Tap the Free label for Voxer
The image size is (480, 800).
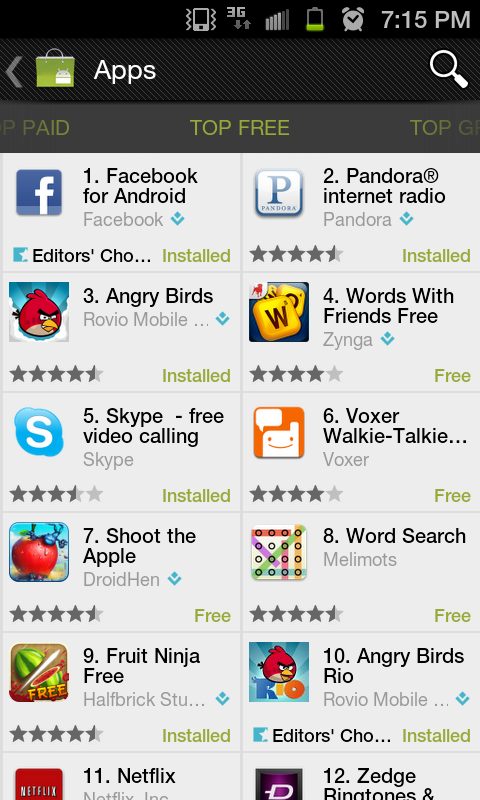[x=452, y=495]
